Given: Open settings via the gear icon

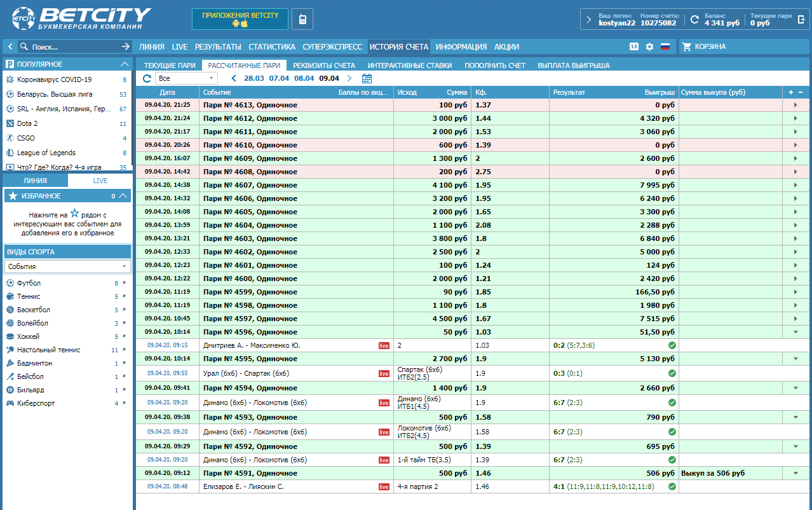Looking at the screenshot, I should click(649, 46).
